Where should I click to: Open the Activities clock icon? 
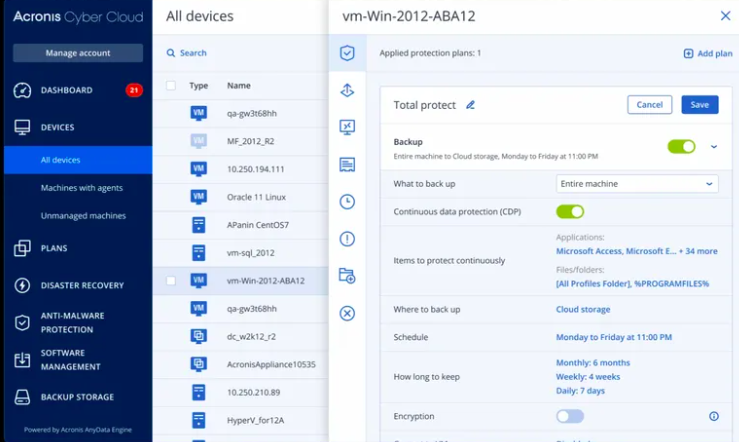[347, 201]
